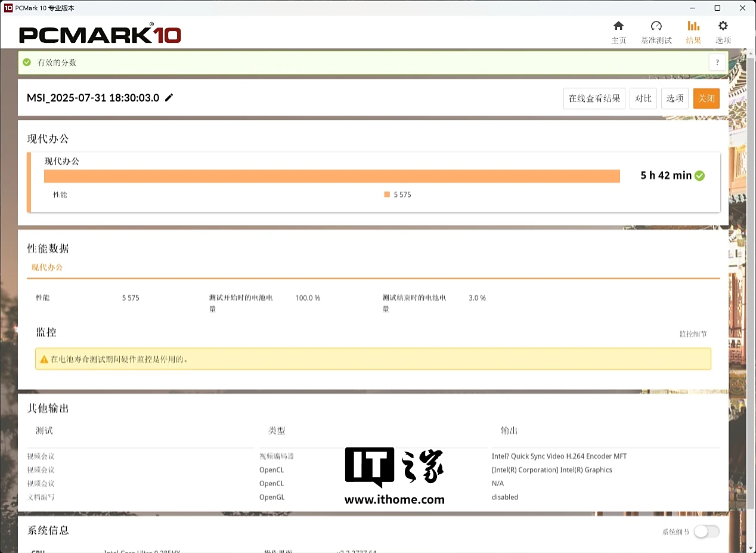The width and height of the screenshot is (756, 553).
Task: Click the PCMark 10 title bar app icon
Action: click(x=8, y=8)
